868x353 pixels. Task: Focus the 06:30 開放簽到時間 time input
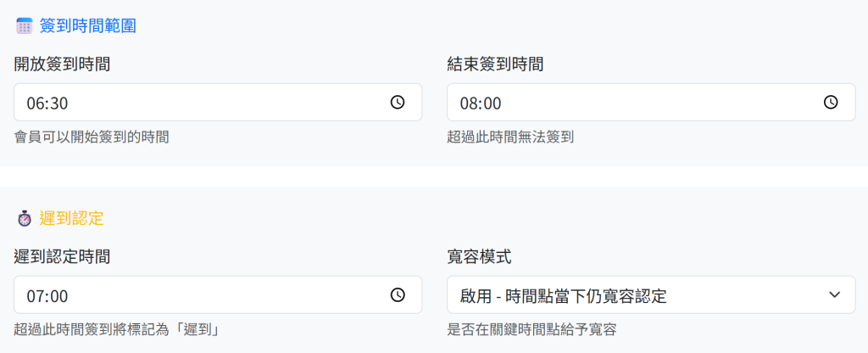tap(195, 103)
